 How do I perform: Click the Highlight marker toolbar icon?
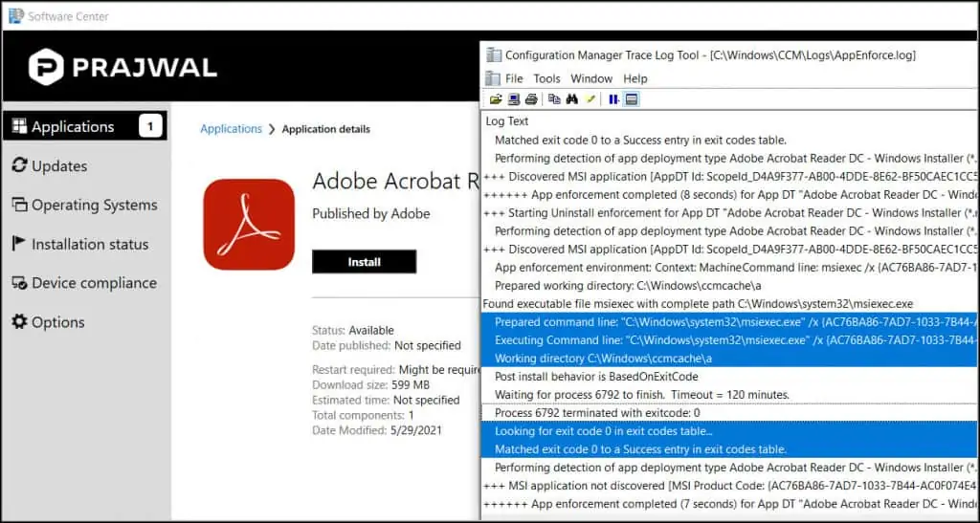pos(590,99)
